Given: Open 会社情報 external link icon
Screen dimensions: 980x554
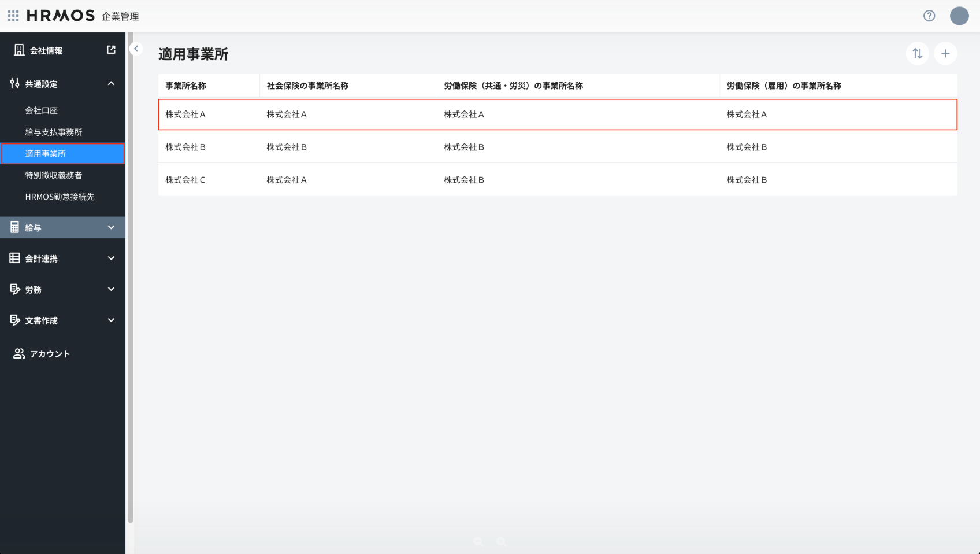Looking at the screenshot, I should coord(111,50).
